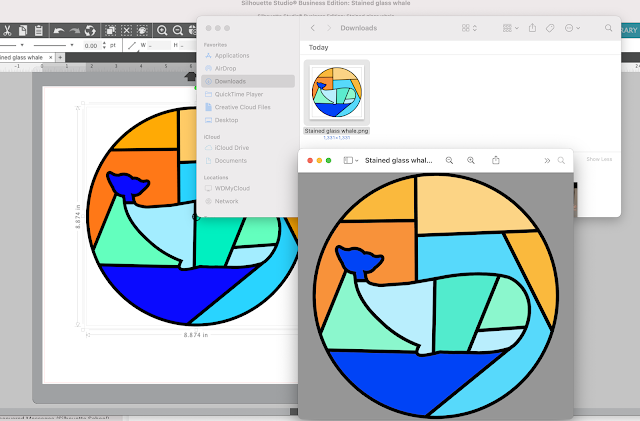The image size is (640, 421).
Task: Click the Select by Color icon in Silhouette toolbar
Action: [x=142, y=30]
